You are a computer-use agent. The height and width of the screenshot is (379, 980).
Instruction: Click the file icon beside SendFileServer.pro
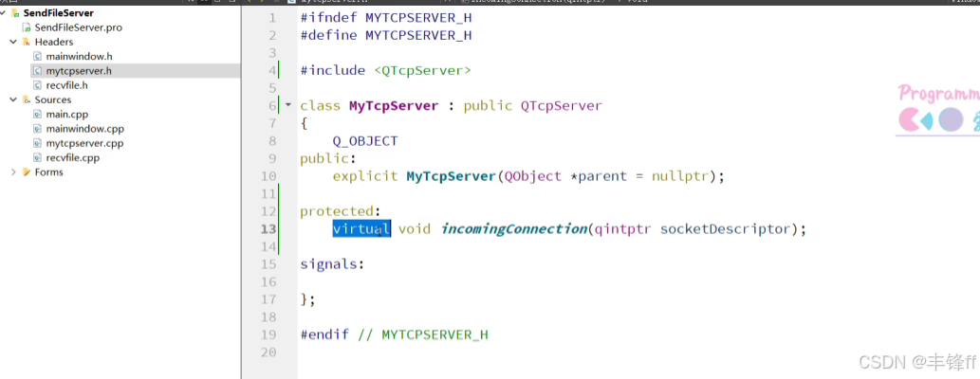[x=27, y=27]
